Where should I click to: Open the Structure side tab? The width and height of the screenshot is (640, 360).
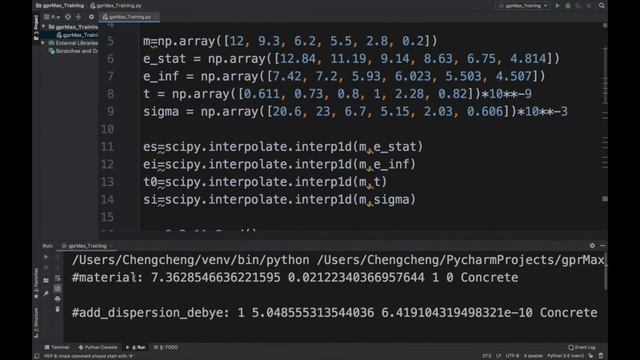36,323
